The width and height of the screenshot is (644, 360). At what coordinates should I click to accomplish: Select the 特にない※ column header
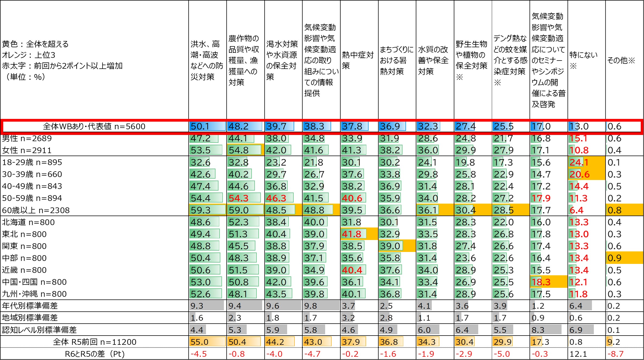[x=583, y=60]
